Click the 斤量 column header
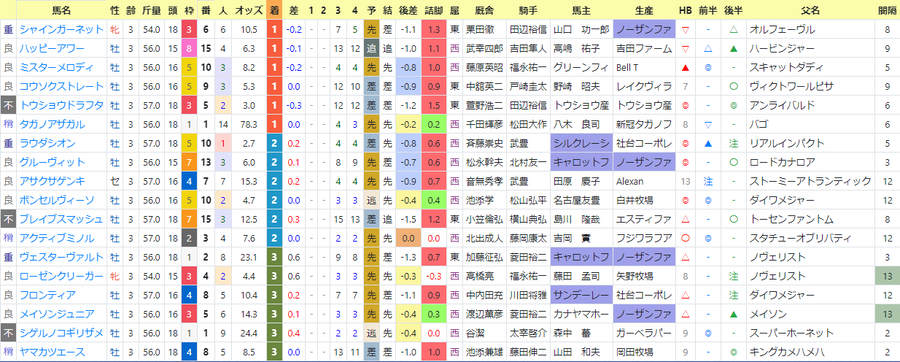This screenshot has height=362, width=900. [151, 10]
